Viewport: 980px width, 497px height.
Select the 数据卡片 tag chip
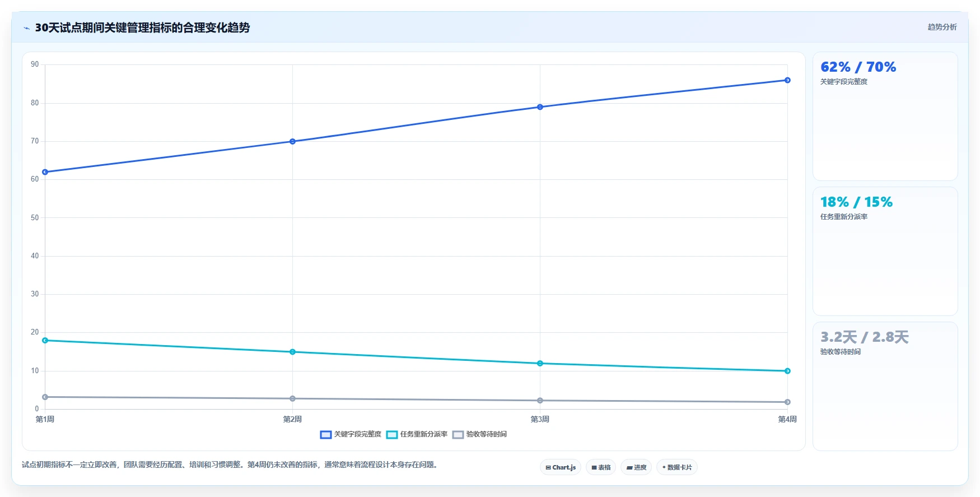click(677, 467)
